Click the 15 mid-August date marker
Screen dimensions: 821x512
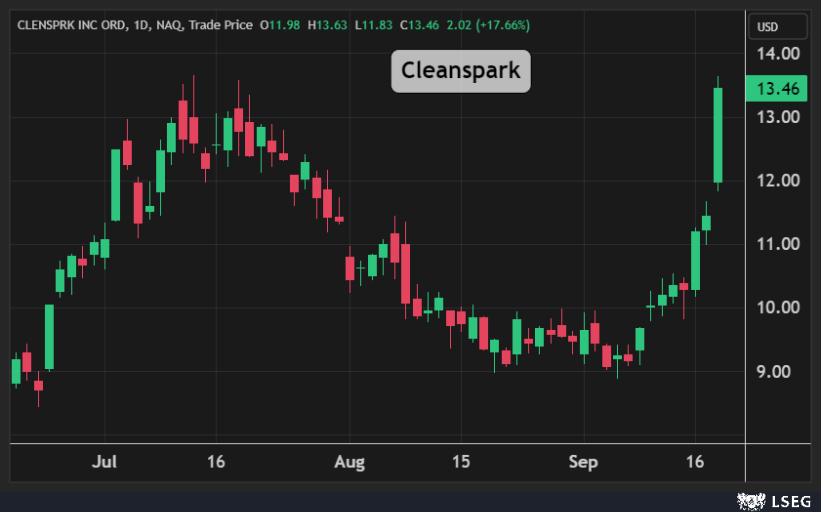460,462
